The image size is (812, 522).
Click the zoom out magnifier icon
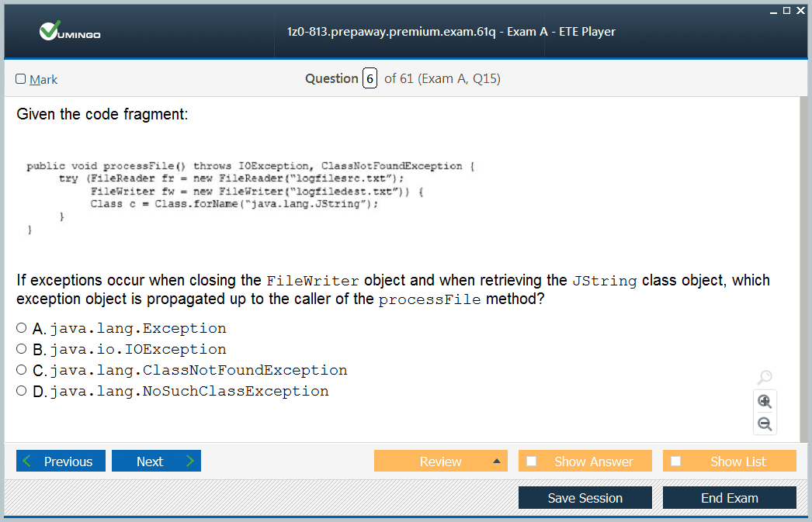(765, 423)
